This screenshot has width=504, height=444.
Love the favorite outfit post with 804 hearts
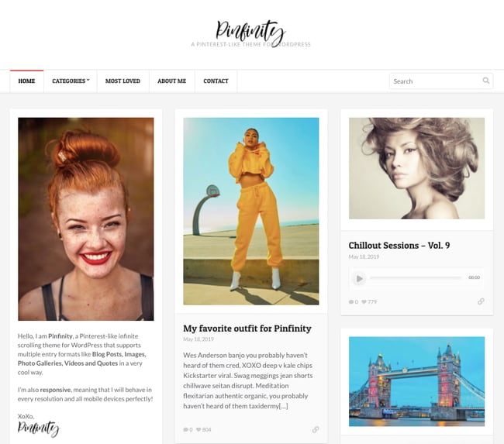point(203,429)
